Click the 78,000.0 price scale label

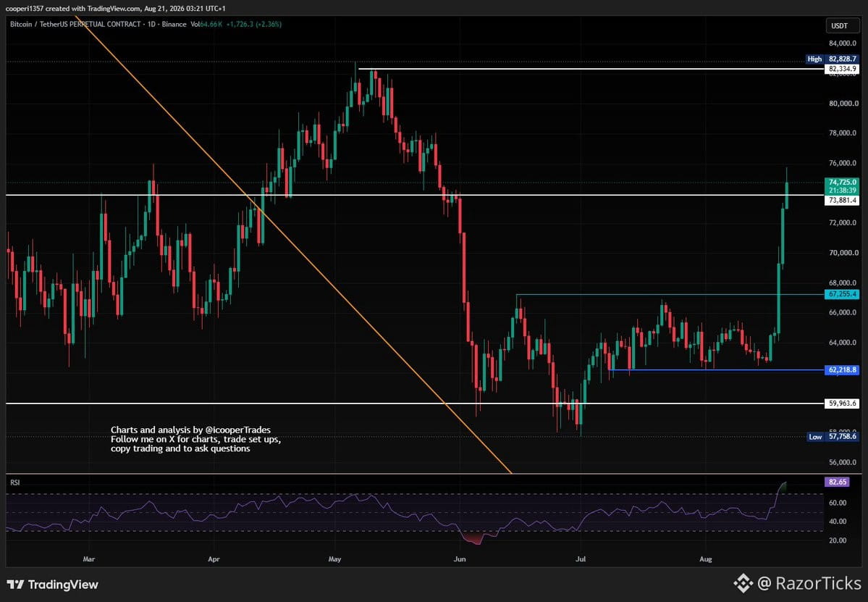coord(843,133)
